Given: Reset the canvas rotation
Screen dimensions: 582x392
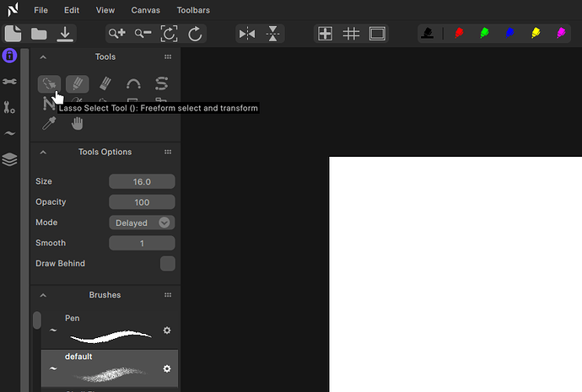Looking at the screenshot, I should point(195,34).
